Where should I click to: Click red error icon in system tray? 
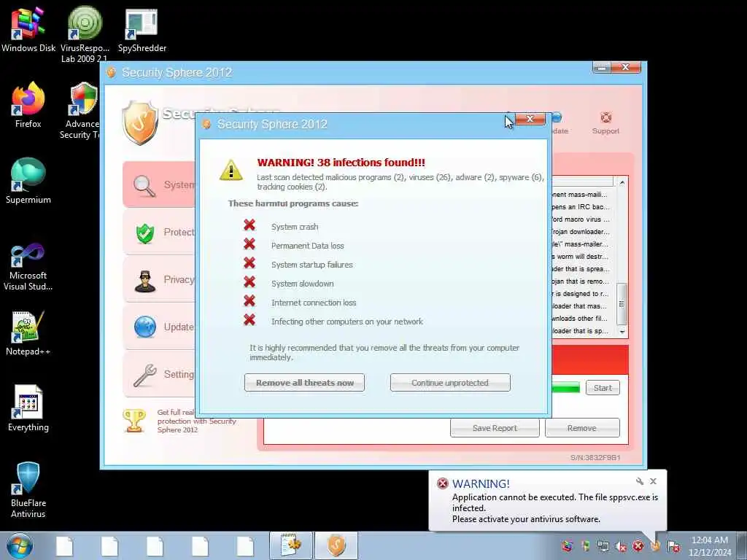click(x=638, y=546)
